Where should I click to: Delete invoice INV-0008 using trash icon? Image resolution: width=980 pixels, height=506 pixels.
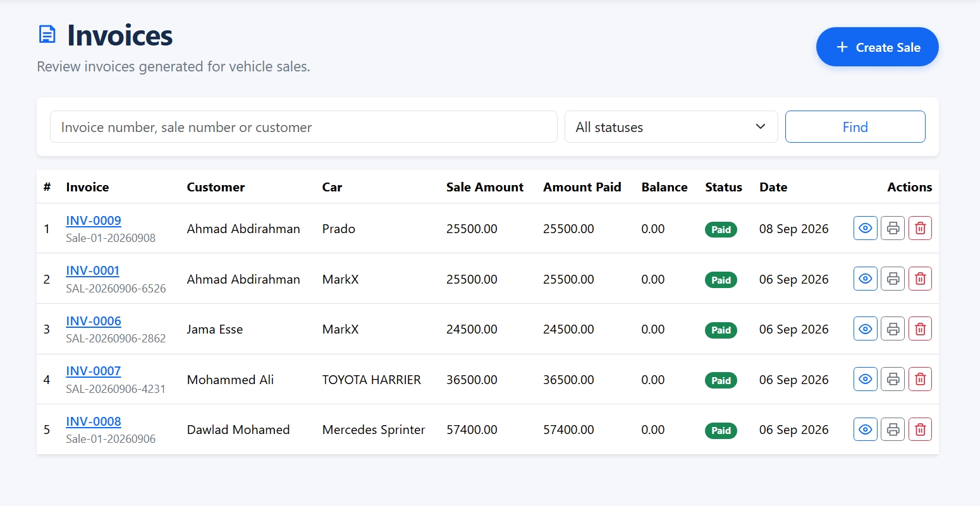920,430
